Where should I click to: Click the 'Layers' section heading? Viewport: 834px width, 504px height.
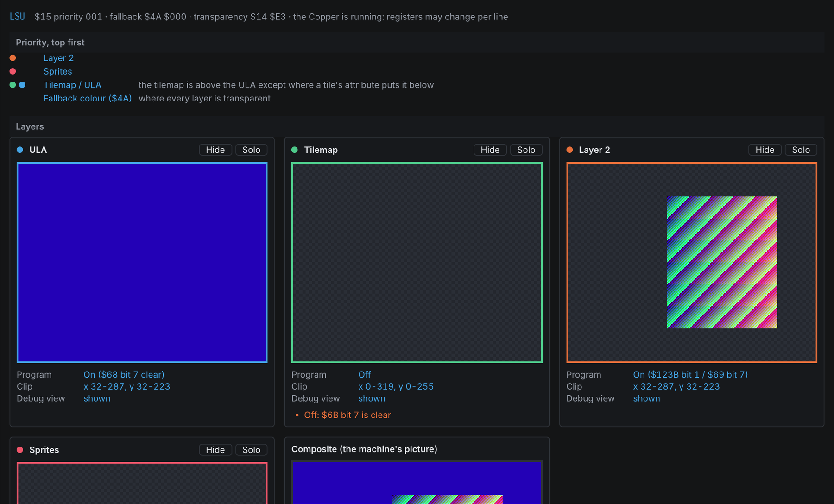click(30, 126)
